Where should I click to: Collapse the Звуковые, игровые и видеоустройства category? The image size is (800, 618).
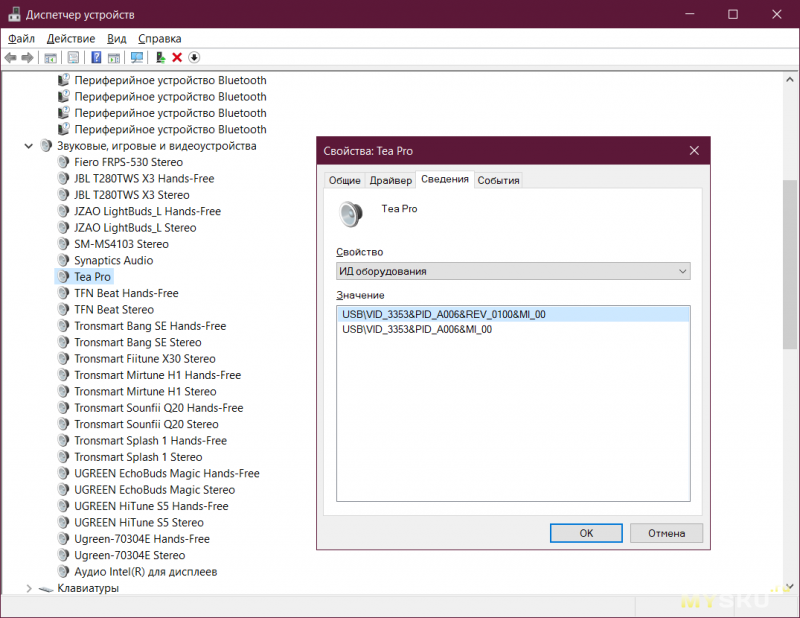pyautogui.click(x=28, y=146)
